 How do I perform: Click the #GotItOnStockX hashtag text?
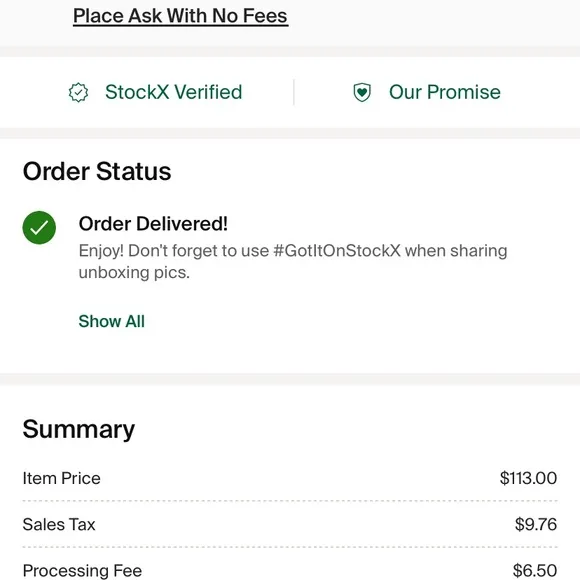(x=337, y=251)
